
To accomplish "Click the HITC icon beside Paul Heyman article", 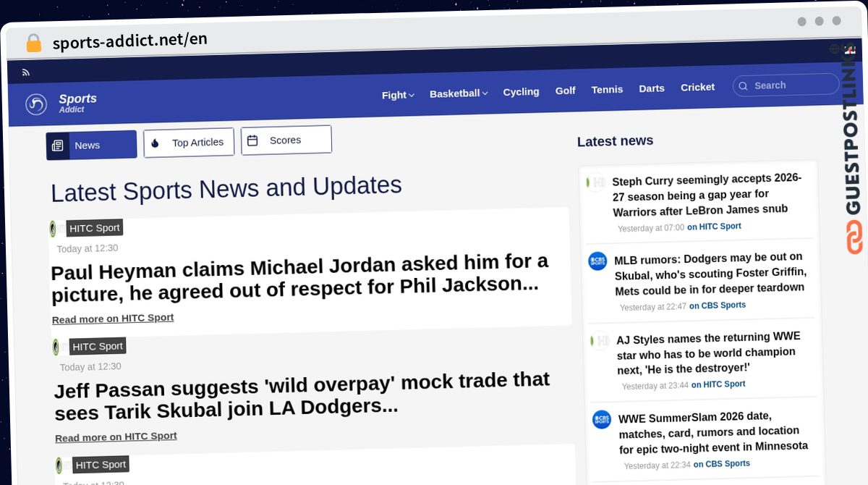I will coord(53,229).
